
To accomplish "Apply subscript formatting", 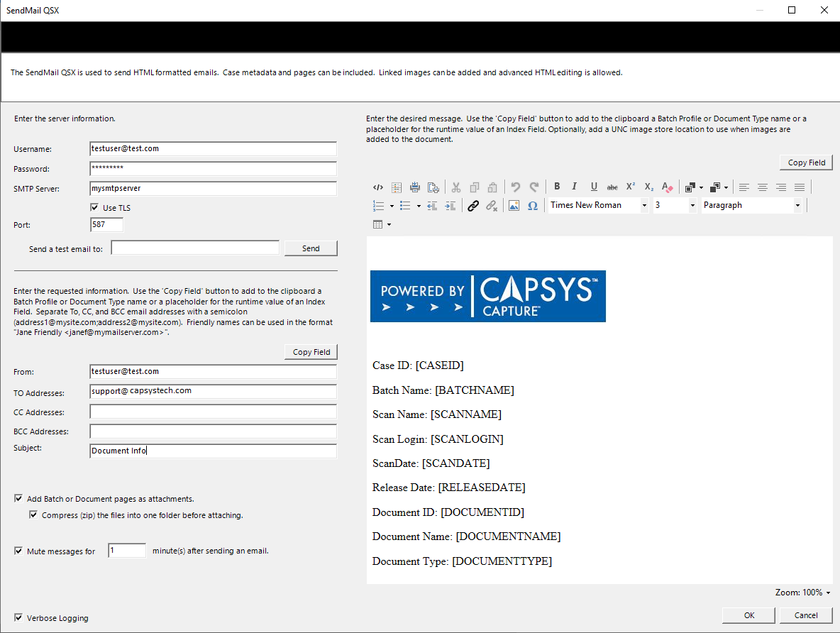I will point(648,187).
